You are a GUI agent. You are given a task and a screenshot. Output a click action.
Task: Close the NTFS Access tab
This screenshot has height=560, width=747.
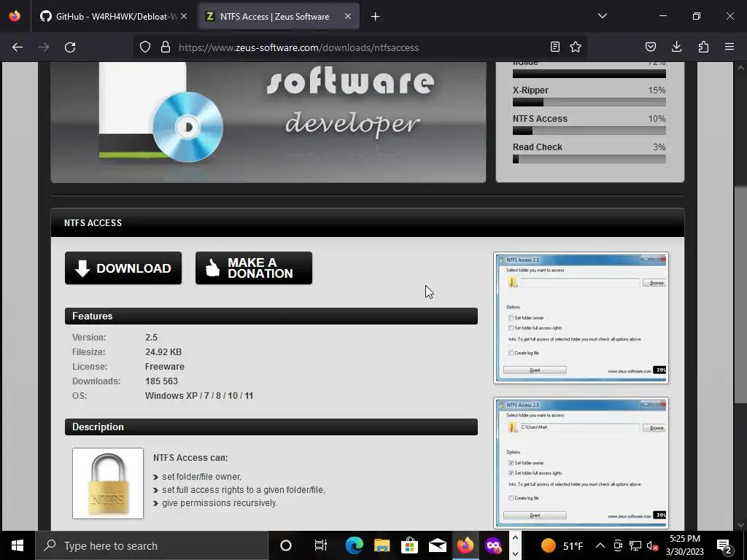pyautogui.click(x=348, y=17)
